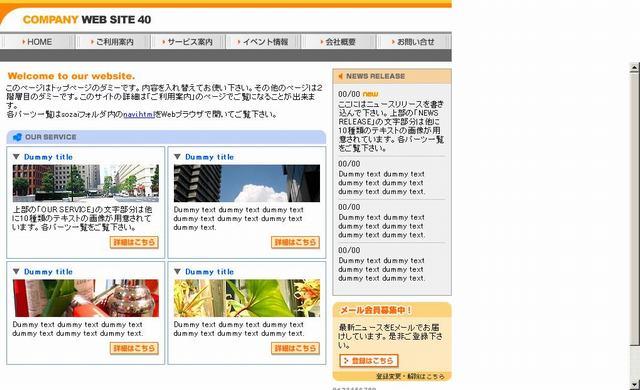The width and height of the screenshot is (640, 390).
Task: Follow the navi.html link in the welcome text
Action: 139,115
